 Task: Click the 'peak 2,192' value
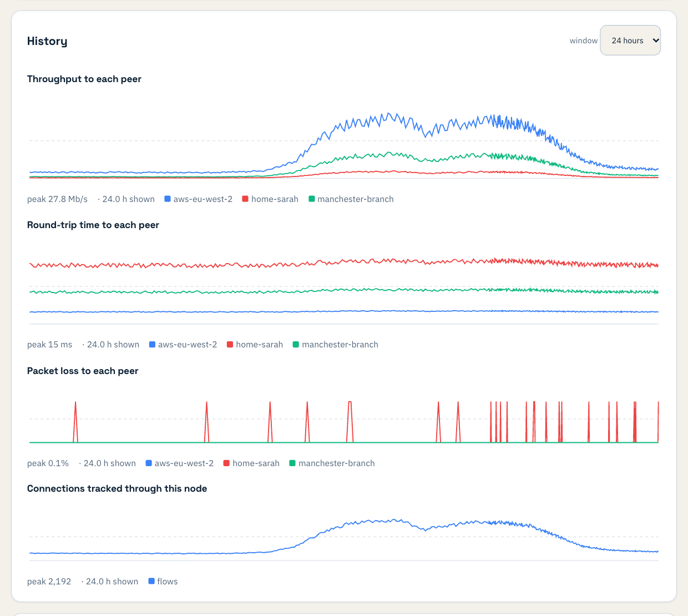tap(49, 582)
